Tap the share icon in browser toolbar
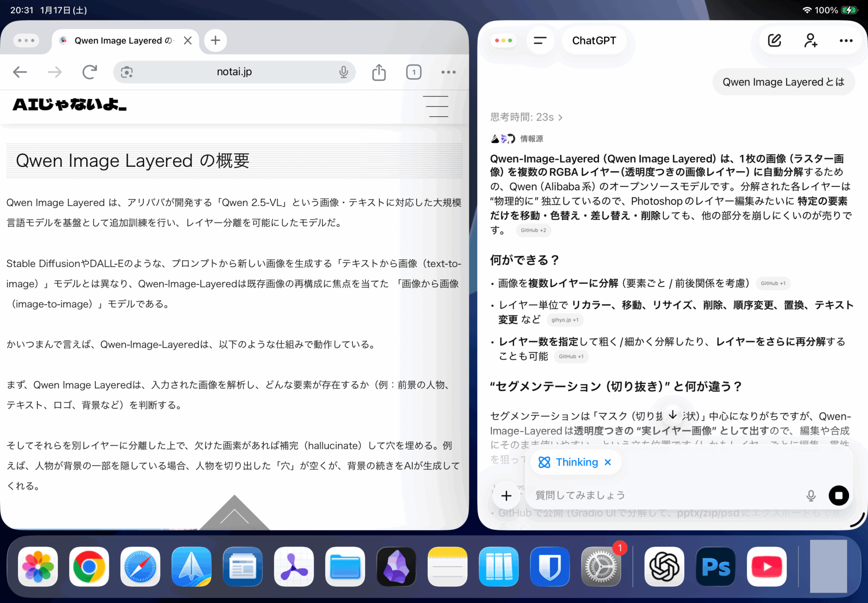 pos(379,72)
